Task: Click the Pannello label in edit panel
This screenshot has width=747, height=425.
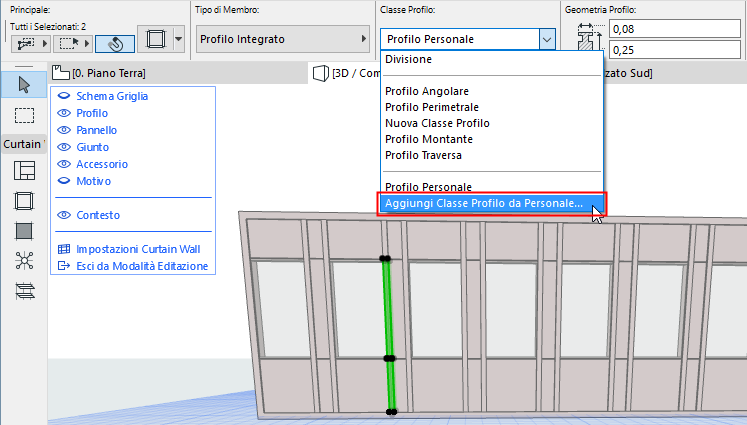Action: click(x=96, y=130)
